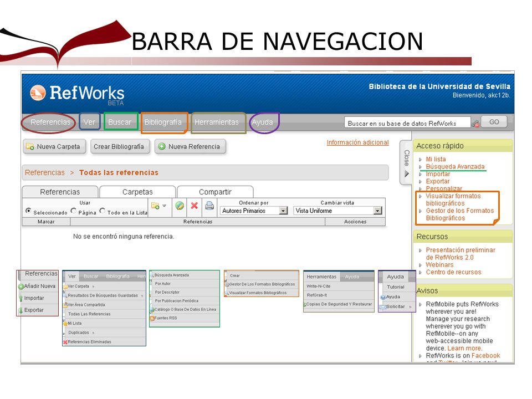
Task: Click the RSS icon beside Fuentes RSS
Action: pyautogui.click(x=152, y=318)
